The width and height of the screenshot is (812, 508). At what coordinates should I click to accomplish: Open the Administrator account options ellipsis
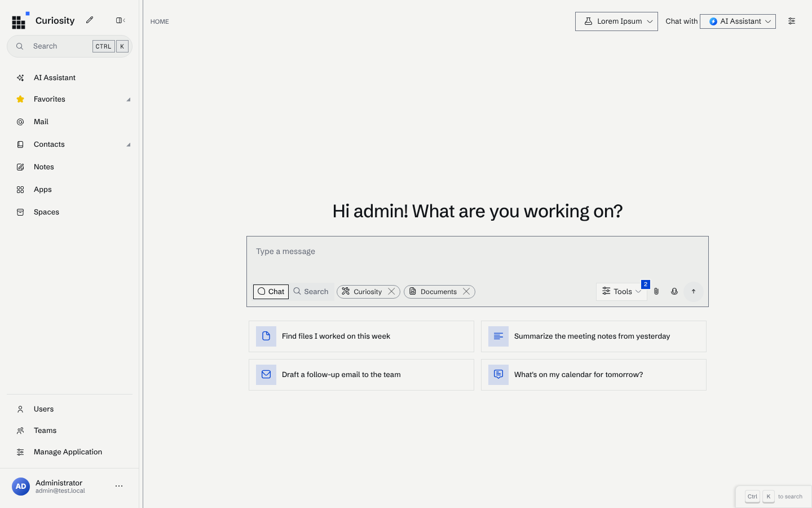tap(119, 486)
